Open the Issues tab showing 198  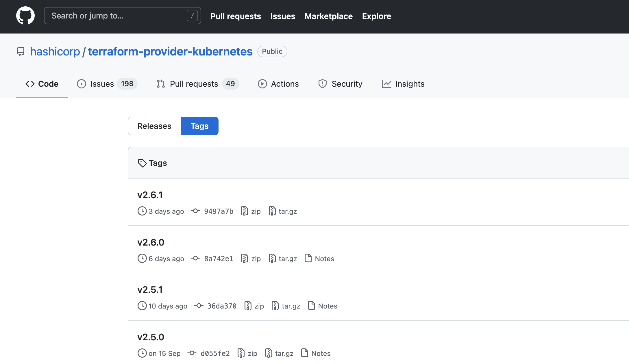(x=101, y=84)
